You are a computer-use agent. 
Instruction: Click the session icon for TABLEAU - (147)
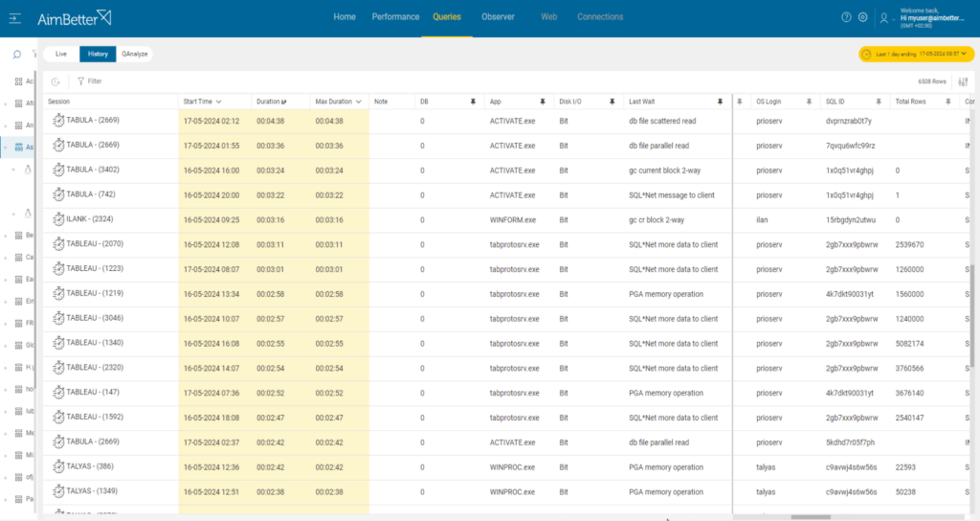coord(58,393)
